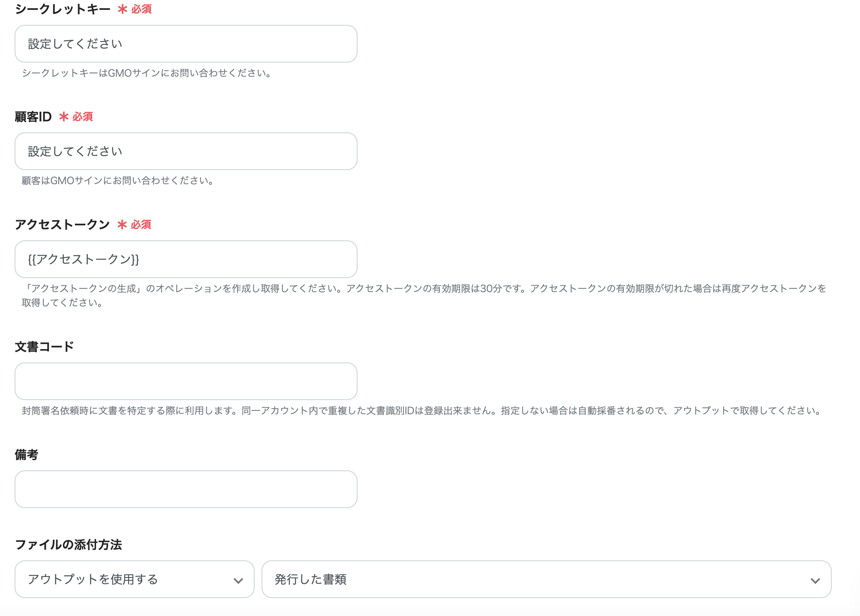
Task: Click the 備考 field label
Action: pyautogui.click(x=27, y=455)
